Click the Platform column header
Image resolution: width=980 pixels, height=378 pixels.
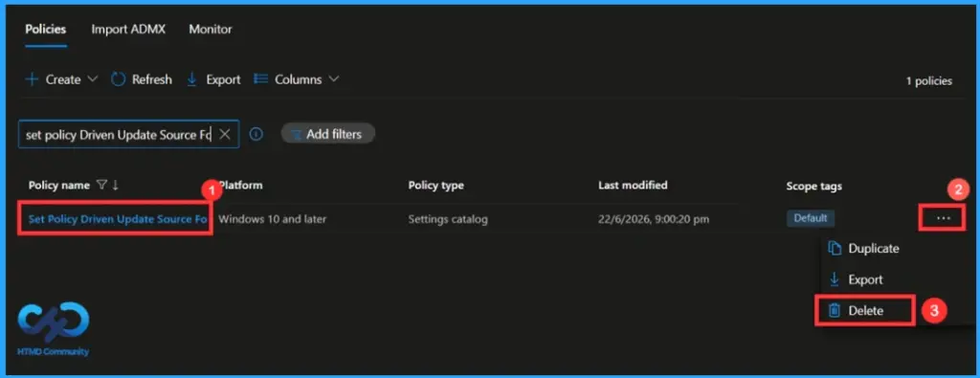[x=240, y=186]
